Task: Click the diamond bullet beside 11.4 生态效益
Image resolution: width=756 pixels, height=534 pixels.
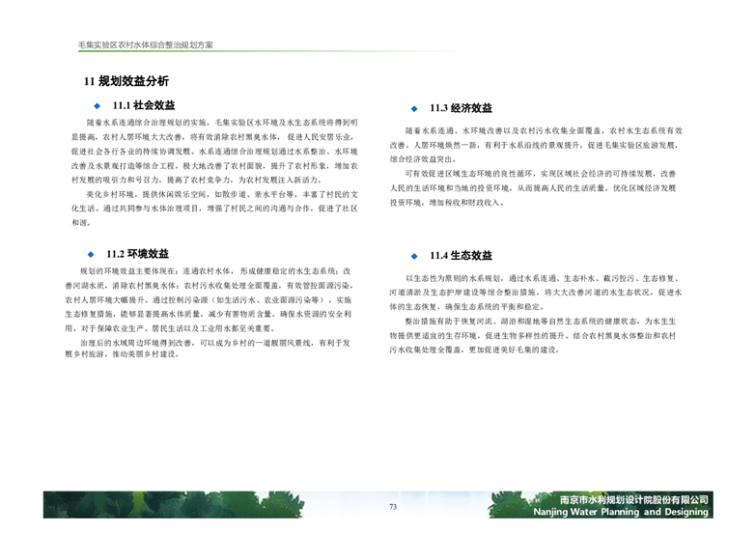Action: click(x=413, y=256)
